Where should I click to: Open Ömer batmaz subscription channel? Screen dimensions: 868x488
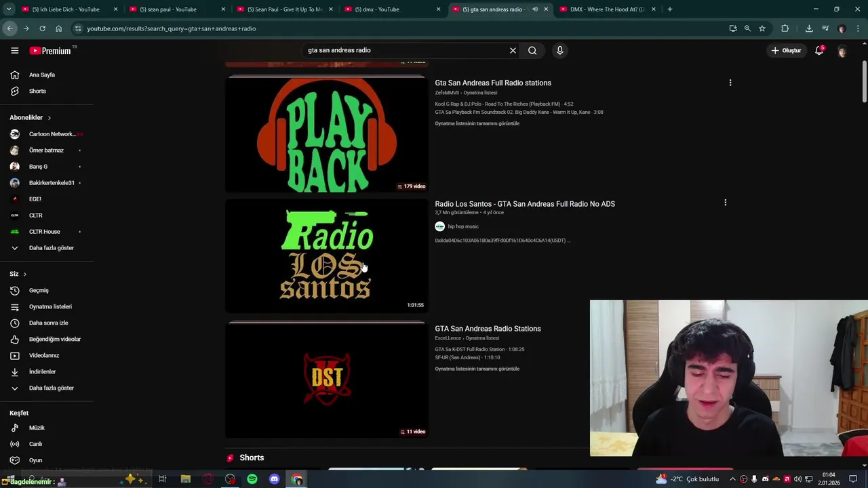(x=46, y=150)
